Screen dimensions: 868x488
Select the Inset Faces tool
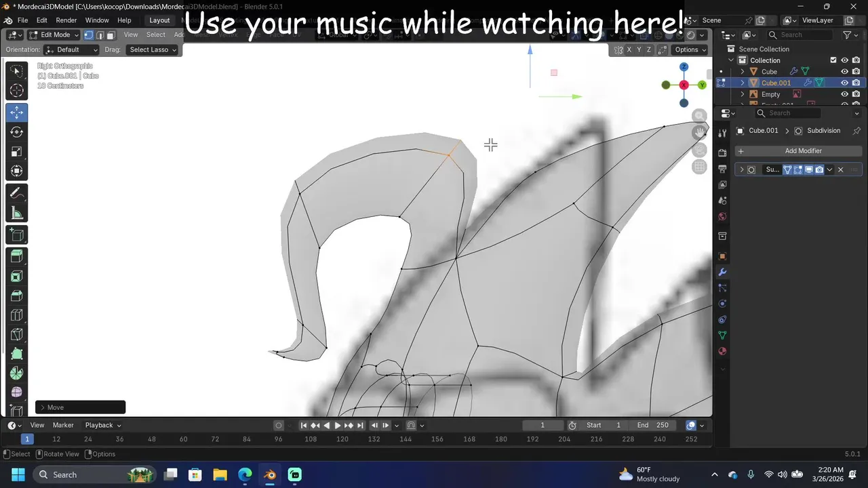[x=17, y=276]
